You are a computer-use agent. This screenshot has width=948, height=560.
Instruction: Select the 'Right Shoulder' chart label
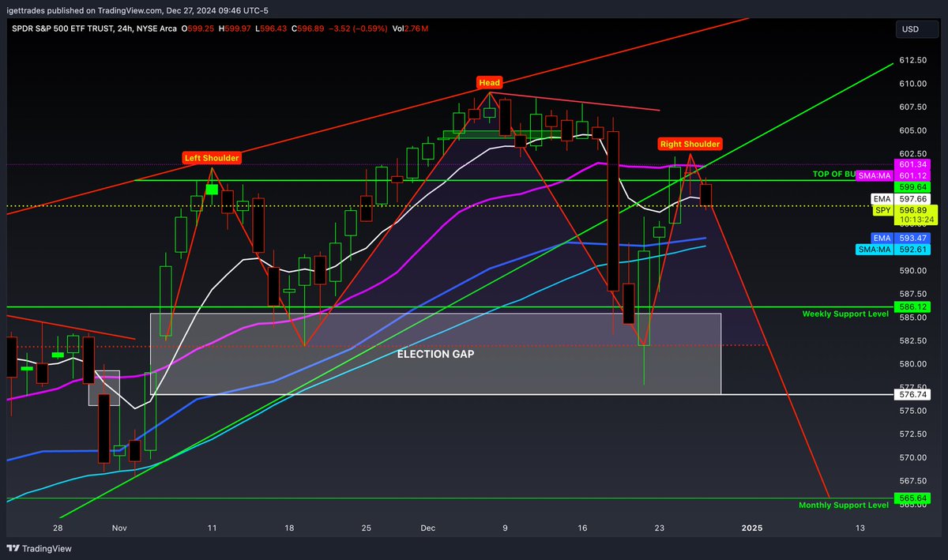[690, 144]
